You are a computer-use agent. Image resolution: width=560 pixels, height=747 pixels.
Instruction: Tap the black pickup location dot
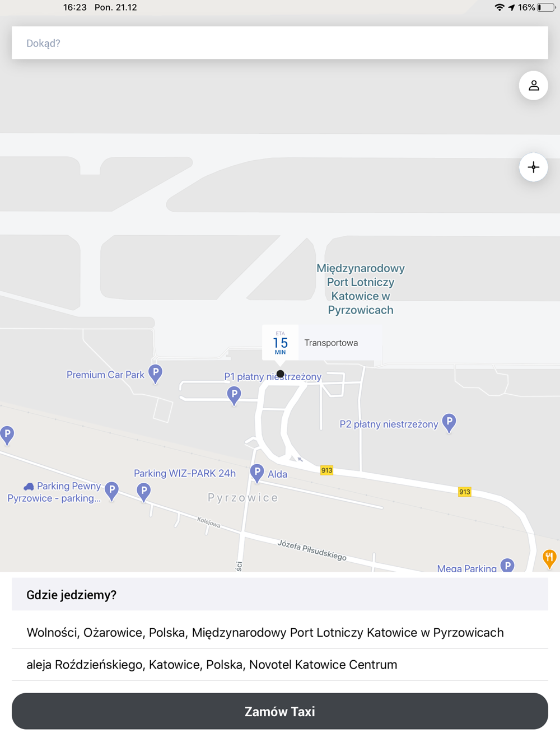tap(280, 373)
